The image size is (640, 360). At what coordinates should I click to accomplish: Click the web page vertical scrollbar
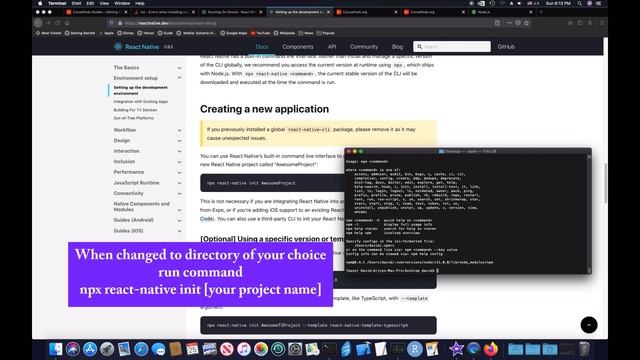coord(605,184)
